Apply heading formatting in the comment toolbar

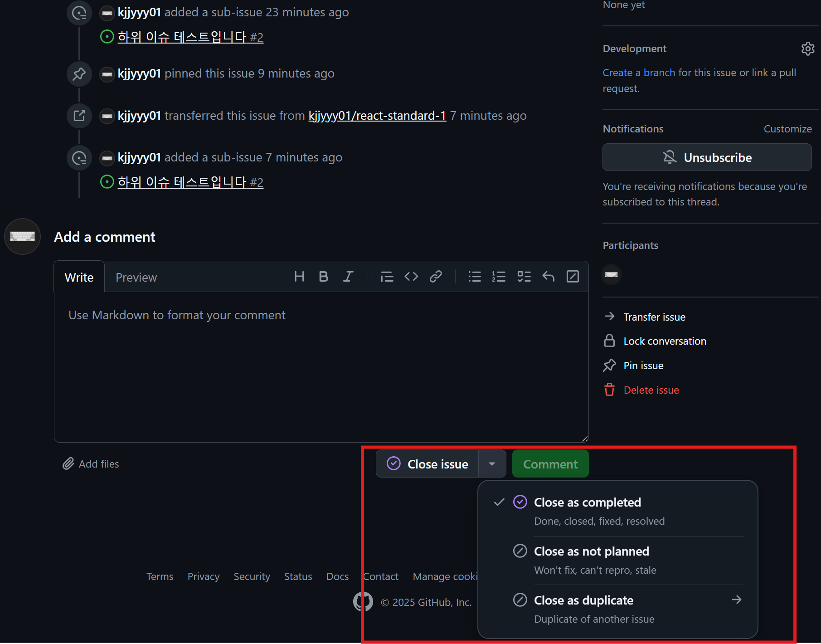pos(299,277)
